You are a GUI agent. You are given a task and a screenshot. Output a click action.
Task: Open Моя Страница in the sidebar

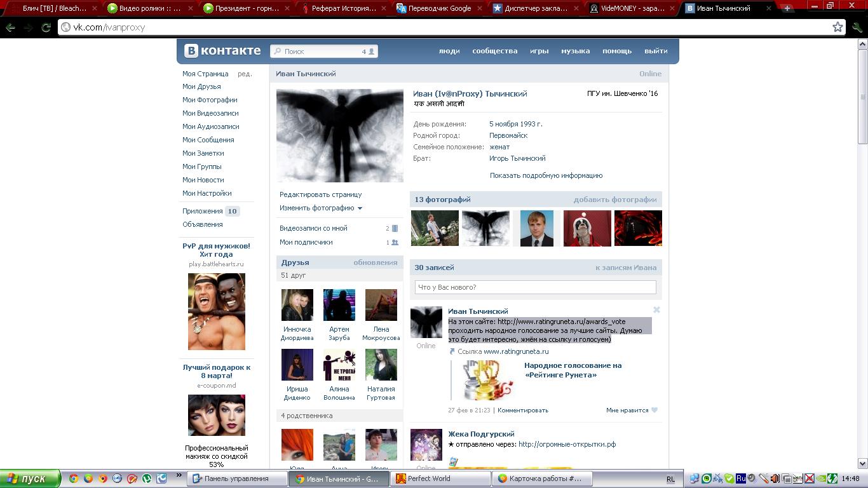[205, 74]
